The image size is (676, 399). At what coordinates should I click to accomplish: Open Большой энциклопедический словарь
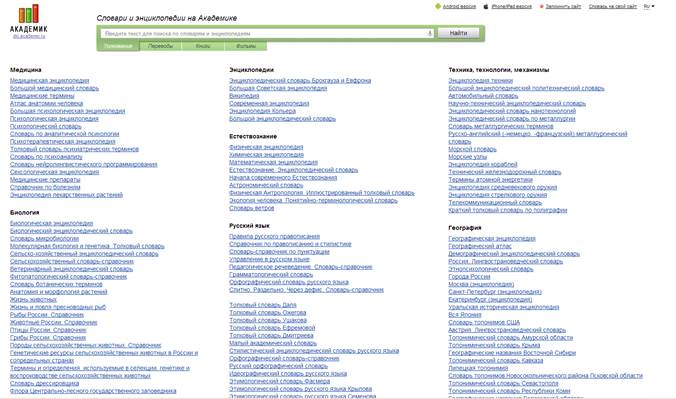(x=282, y=119)
